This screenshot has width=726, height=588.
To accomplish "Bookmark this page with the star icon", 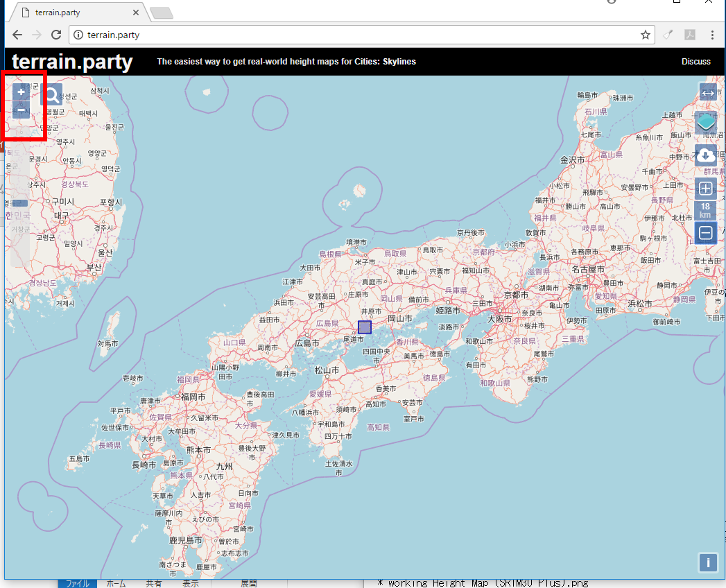I will (x=645, y=35).
